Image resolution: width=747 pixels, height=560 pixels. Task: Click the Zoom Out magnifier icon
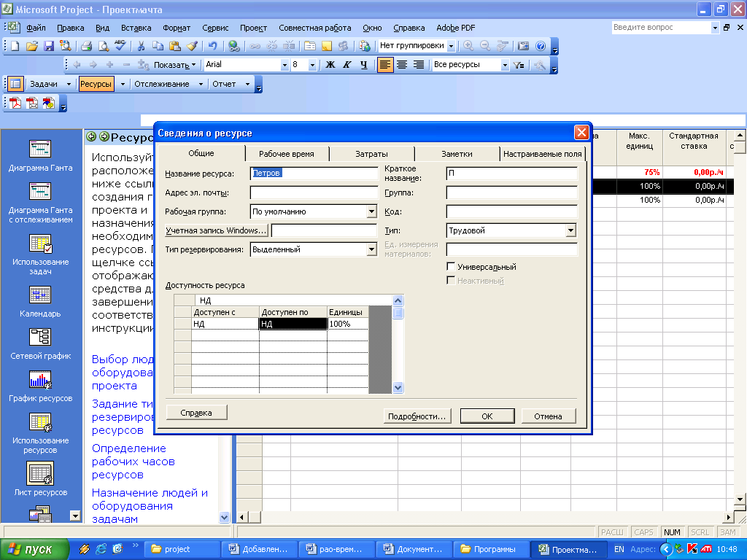coord(485,46)
